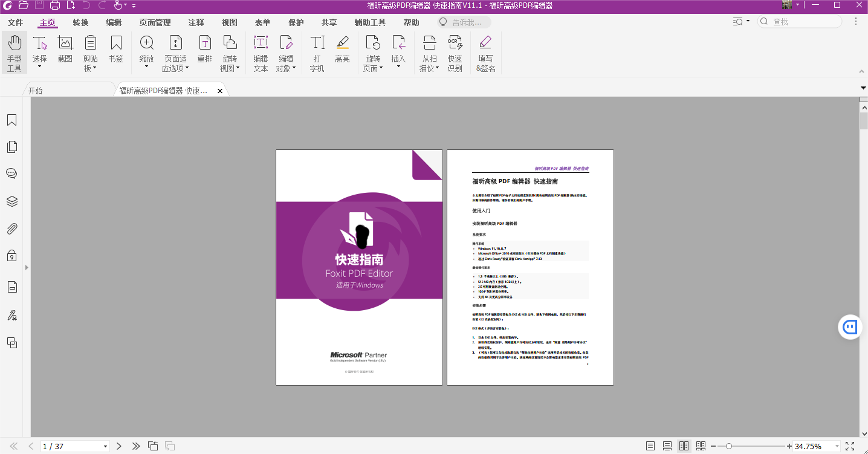Open the zoom percentage dropdown 34.75%
This screenshot has width=868, height=454.
click(x=837, y=447)
